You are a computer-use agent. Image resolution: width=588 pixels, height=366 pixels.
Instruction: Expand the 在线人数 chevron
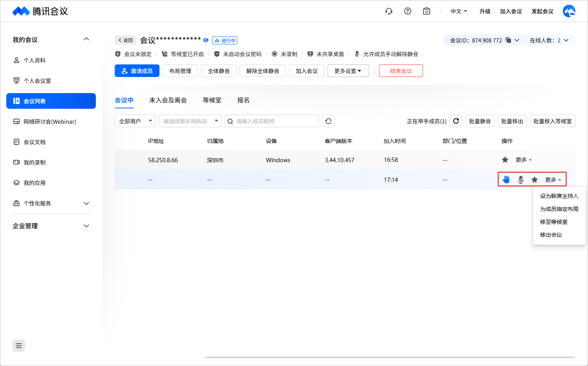point(566,40)
